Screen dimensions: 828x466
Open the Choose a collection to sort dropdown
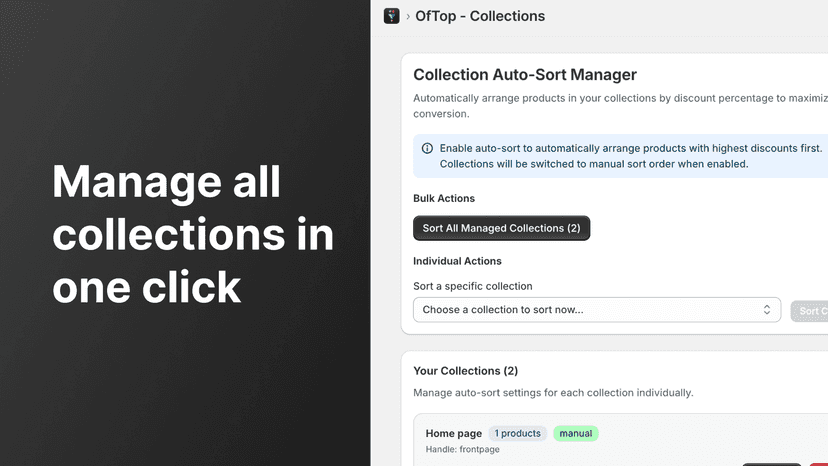(x=597, y=310)
